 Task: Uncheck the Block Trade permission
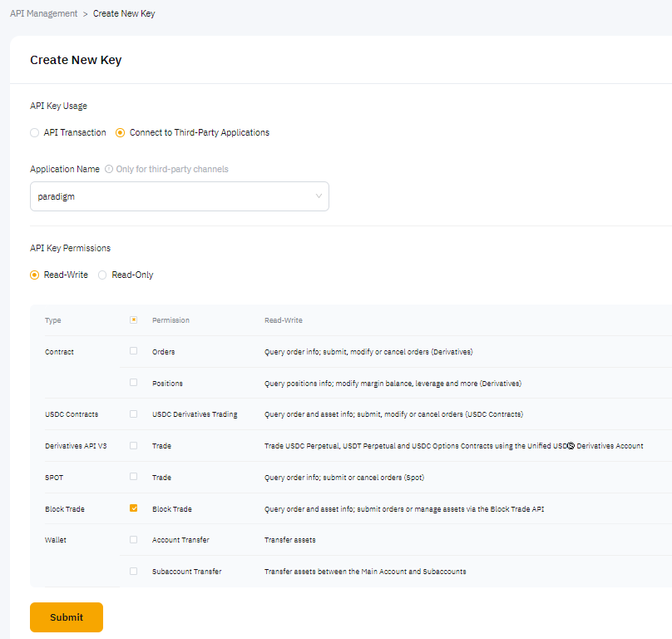point(133,508)
